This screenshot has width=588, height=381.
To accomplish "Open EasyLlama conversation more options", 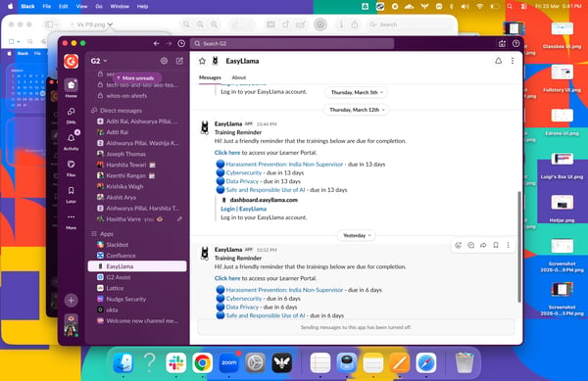I will point(513,61).
